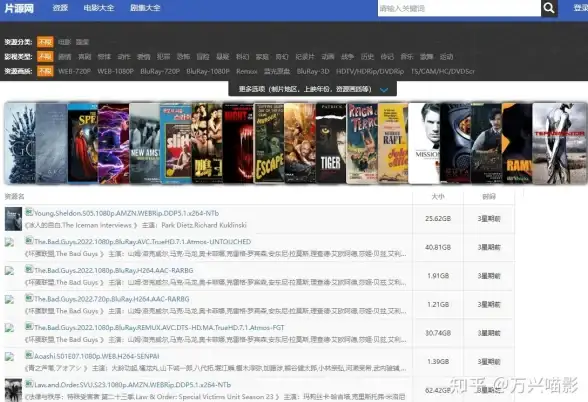Click the 大小 column header
588x402 pixels.
click(438, 197)
